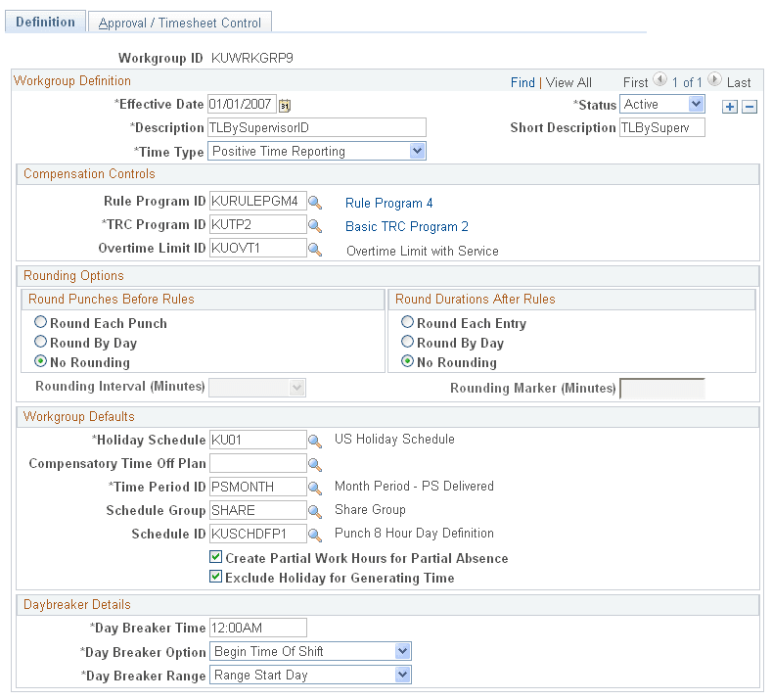Select Round Each Punch option
772x700 pixels.
coord(40,322)
